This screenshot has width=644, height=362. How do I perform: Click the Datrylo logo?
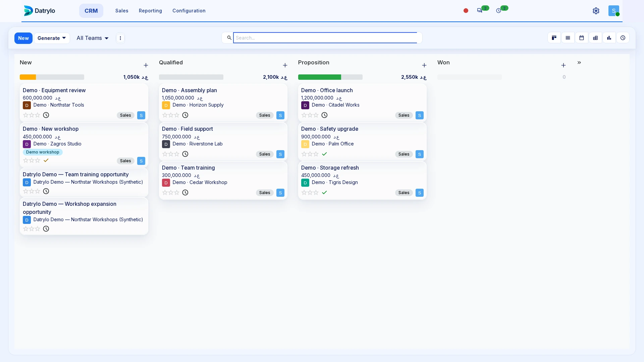pos(40,11)
